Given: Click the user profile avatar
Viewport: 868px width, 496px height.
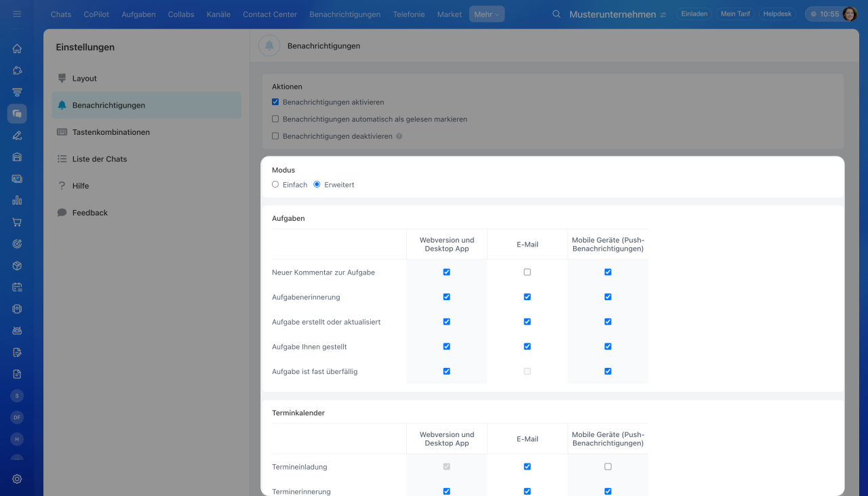Looking at the screenshot, I should [x=850, y=14].
